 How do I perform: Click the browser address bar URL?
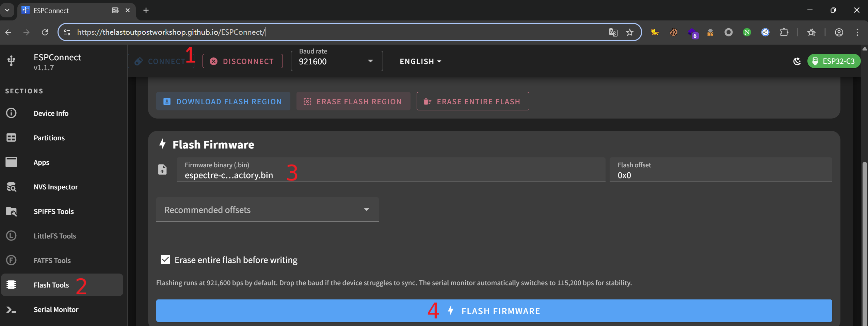(x=171, y=32)
